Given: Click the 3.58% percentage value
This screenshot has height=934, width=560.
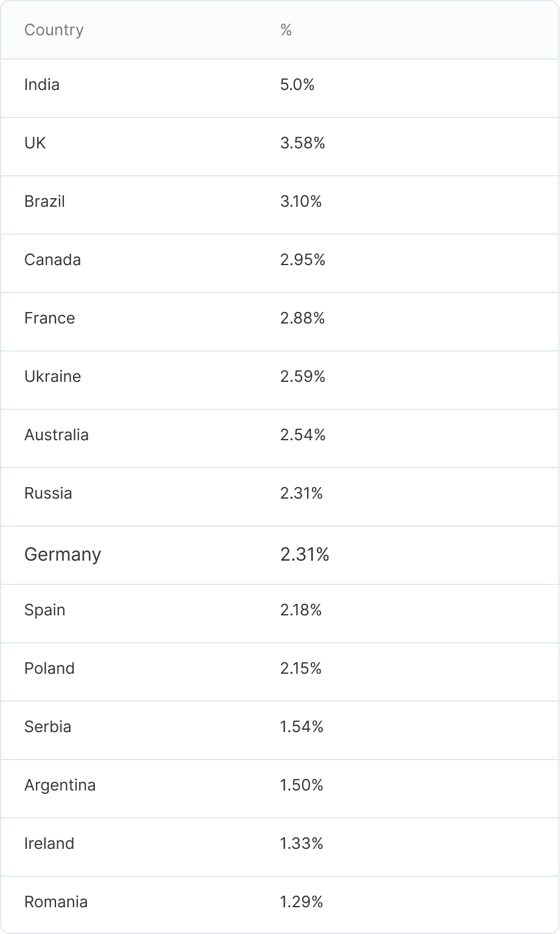Looking at the screenshot, I should [x=302, y=143].
